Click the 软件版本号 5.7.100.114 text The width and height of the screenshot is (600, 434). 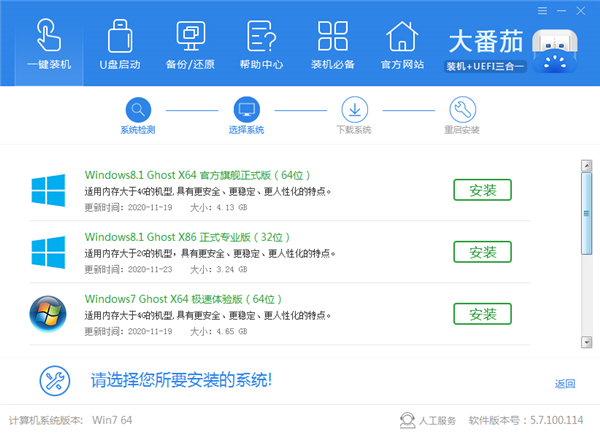coord(526,420)
